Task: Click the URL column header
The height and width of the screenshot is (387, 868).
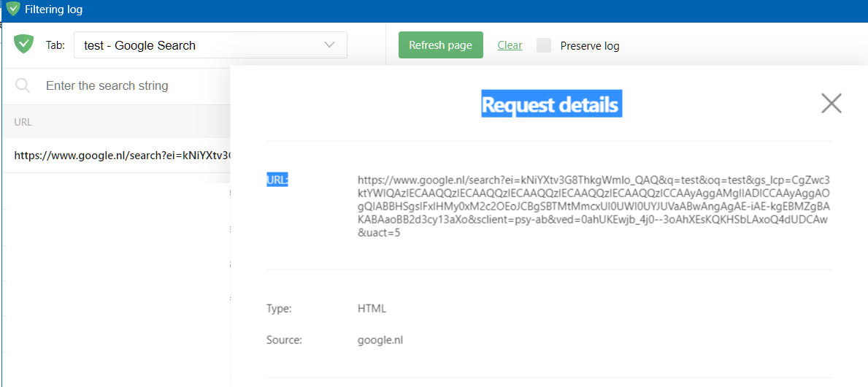Action: click(x=23, y=122)
